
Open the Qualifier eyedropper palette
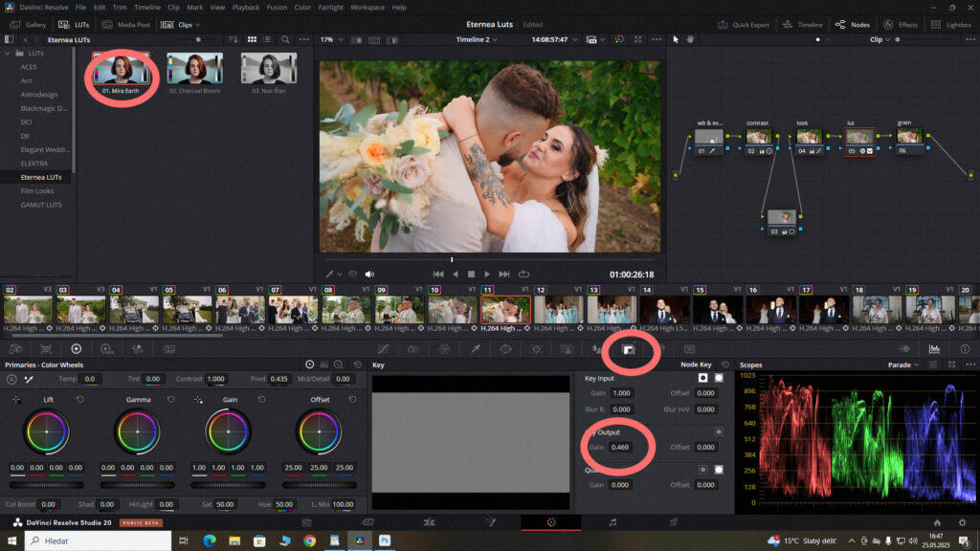[475, 349]
